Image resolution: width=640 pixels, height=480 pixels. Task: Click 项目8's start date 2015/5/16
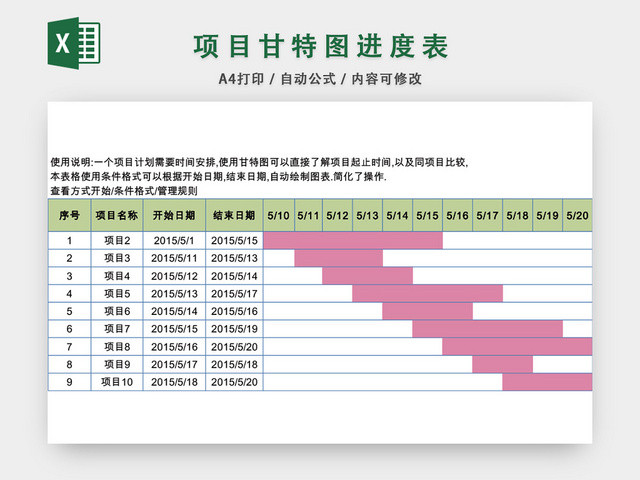[174, 347]
